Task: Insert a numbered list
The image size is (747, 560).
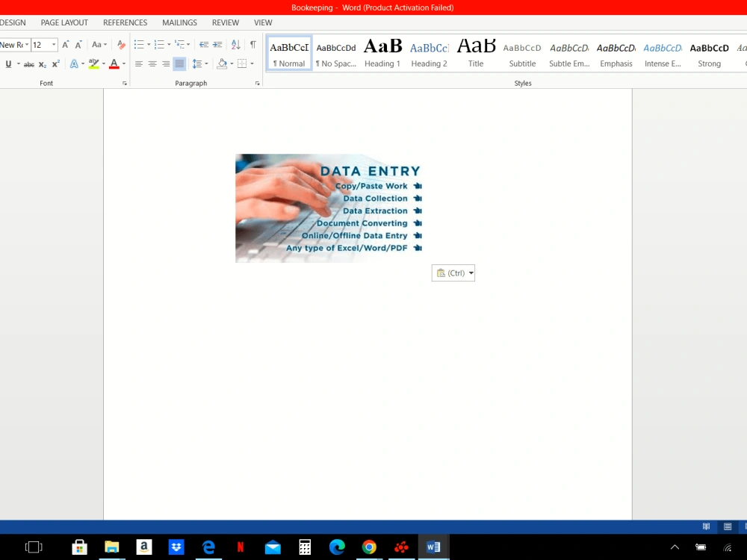Action: tap(159, 45)
